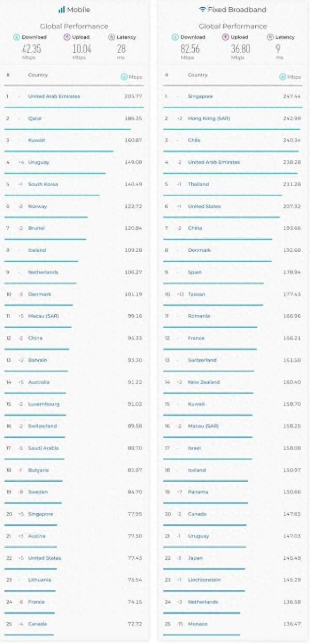
Task: Click Mbps download icon in Broadband table header
Action: 282,77
